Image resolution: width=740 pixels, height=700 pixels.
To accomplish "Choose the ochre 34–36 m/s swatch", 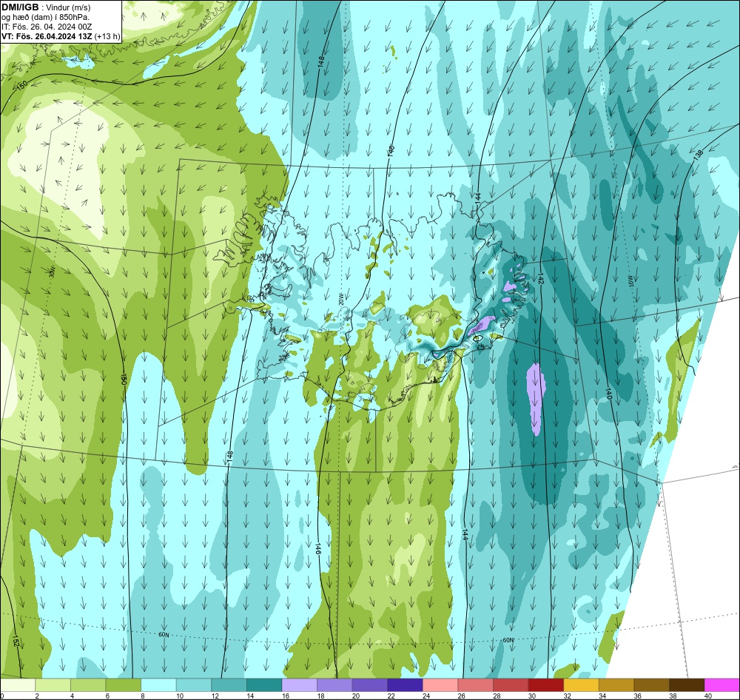I will coord(616,685).
